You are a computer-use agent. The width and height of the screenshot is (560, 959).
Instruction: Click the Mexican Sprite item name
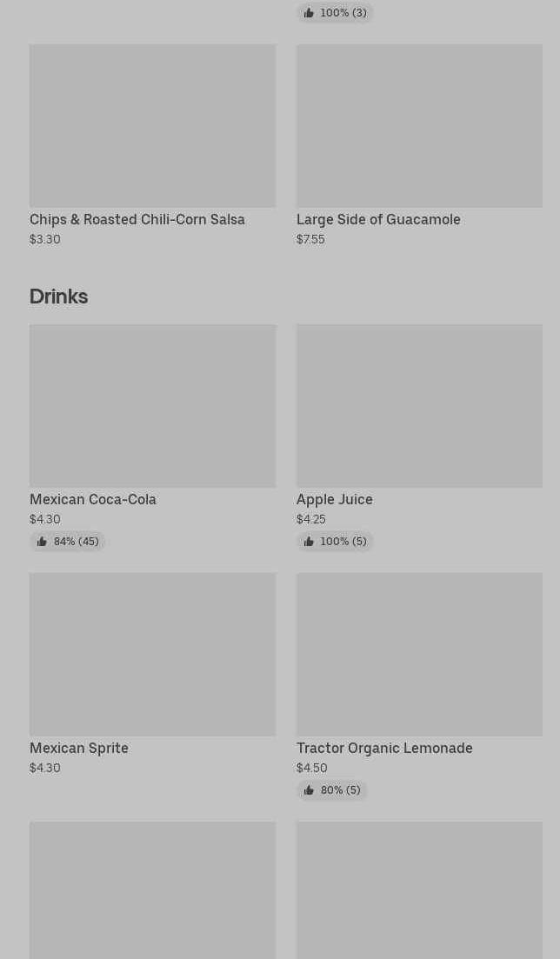(79, 749)
